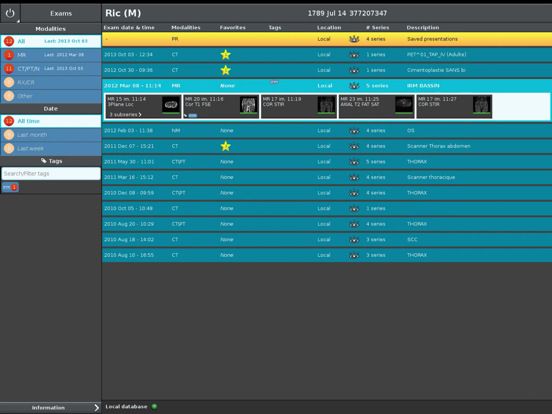
Task: Choose the All time date filter
Action: [51, 121]
